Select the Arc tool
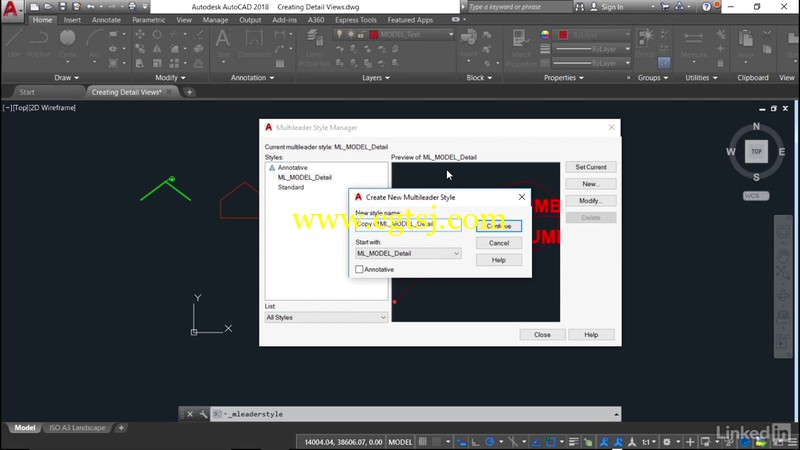The height and width of the screenshot is (450, 800). [x=94, y=41]
